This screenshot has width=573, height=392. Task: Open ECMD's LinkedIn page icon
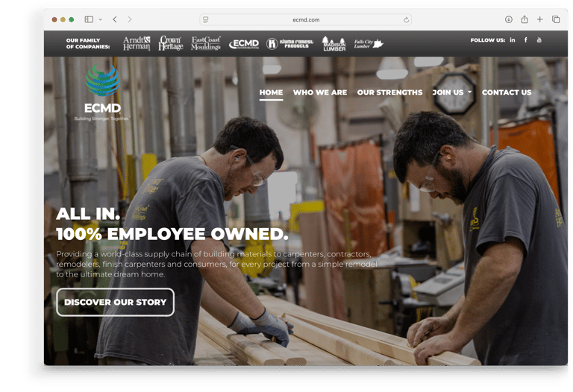[513, 40]
